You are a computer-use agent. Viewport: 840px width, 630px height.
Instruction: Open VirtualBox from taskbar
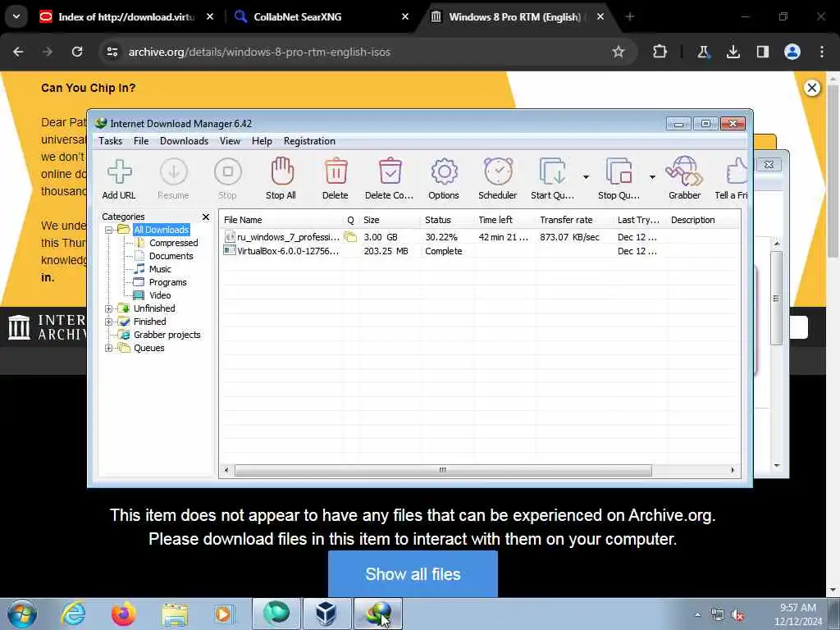pyautogui.click(x=326, y=614)
